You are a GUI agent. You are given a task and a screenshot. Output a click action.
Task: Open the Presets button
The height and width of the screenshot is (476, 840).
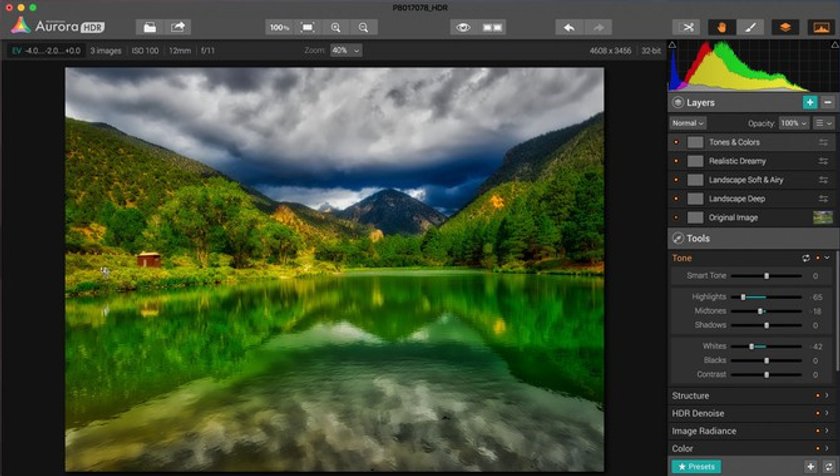pyautogui.click(x=696, y=467)
